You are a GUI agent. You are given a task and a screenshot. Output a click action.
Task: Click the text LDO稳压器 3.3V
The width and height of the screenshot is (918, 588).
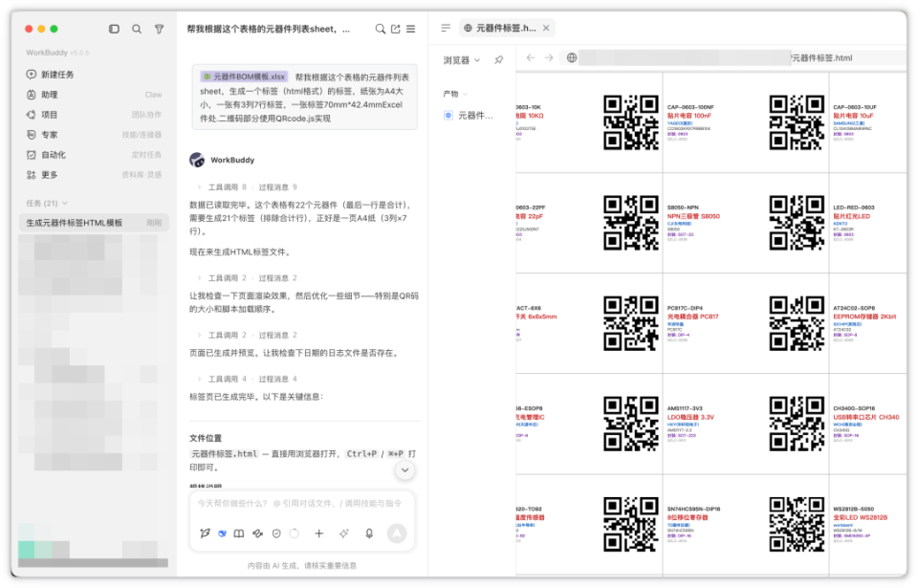coord(690,417)
